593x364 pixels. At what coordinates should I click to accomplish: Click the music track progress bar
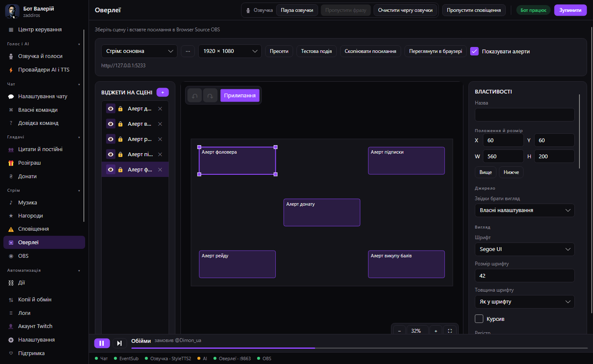click(x=359, y=348)
